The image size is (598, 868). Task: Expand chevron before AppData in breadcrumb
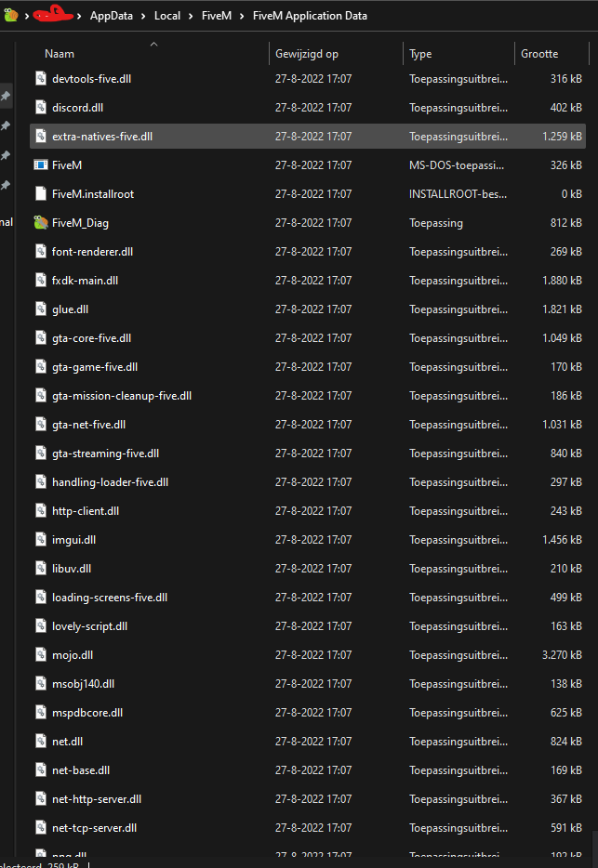click(x=79, y=16)
